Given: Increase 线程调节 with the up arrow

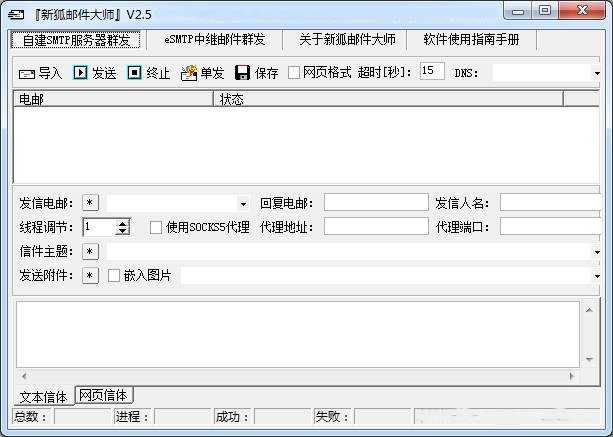Looking at the screenshot, I should (x=122, y=224).
